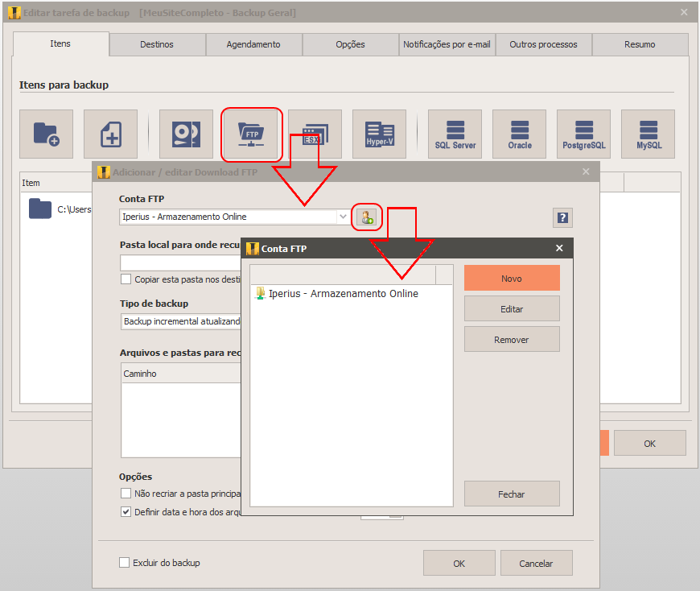Open the add FTP account icon
This screenshot has height=591, width=700.
tap(367, 217)
